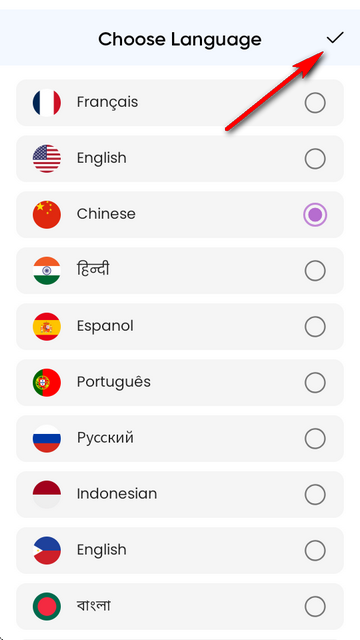The height and width of the screenshot is (640, 360).
Task: Tap the Spain flag icon
Action: [x=47, y=327]
